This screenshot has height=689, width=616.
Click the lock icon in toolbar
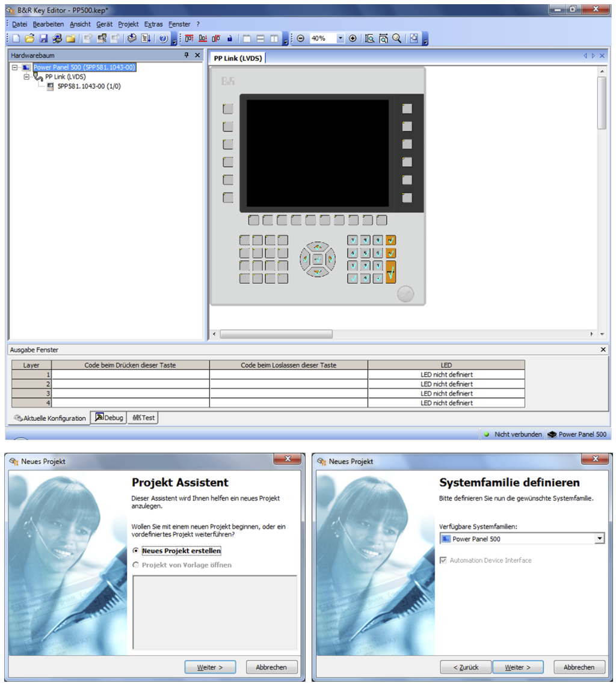(229, 38)
